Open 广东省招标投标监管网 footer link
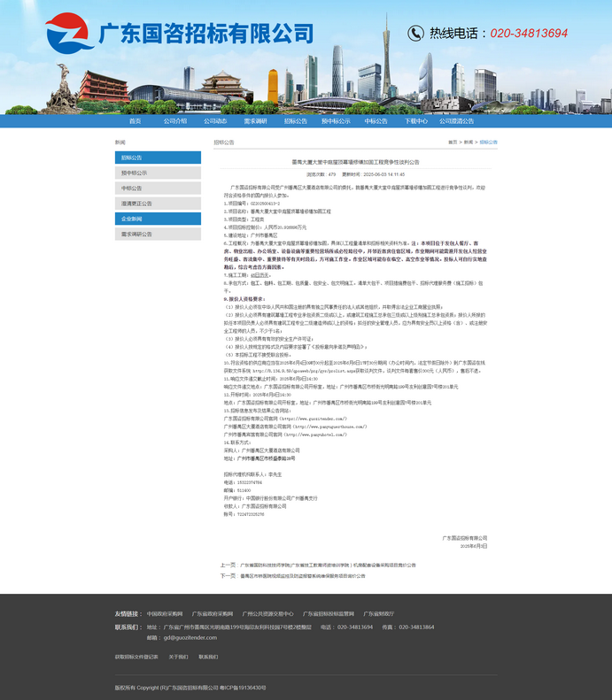The image size is (612, 700). pos(329,614)
